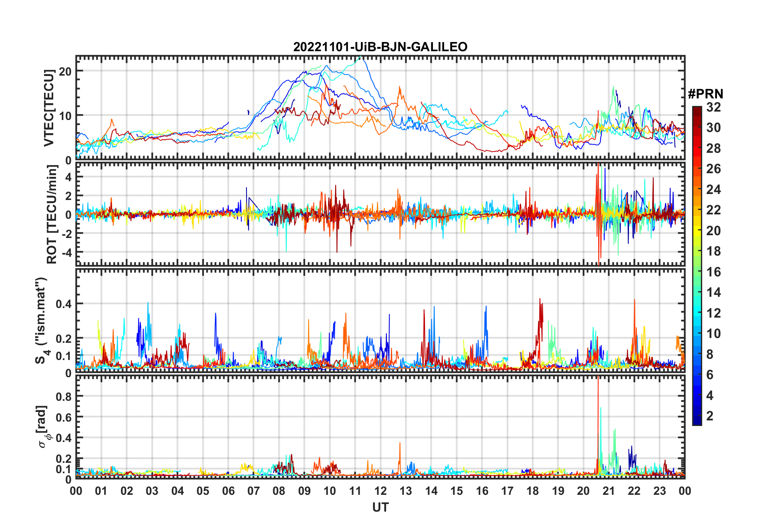761x532 pixels.
Task: Click UT axis tick label 05
Action: 203,491
